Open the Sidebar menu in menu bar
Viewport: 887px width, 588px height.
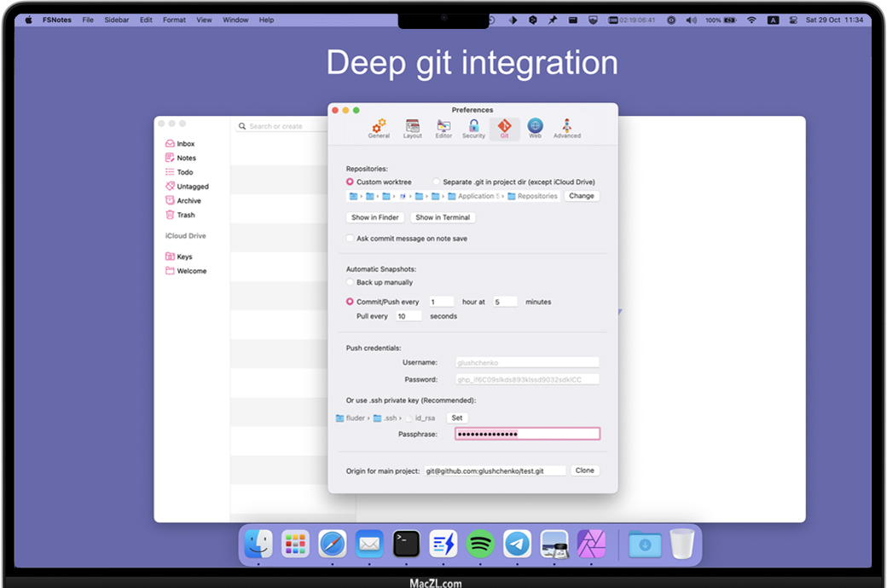pyautogui.click(x=118, y=20)
